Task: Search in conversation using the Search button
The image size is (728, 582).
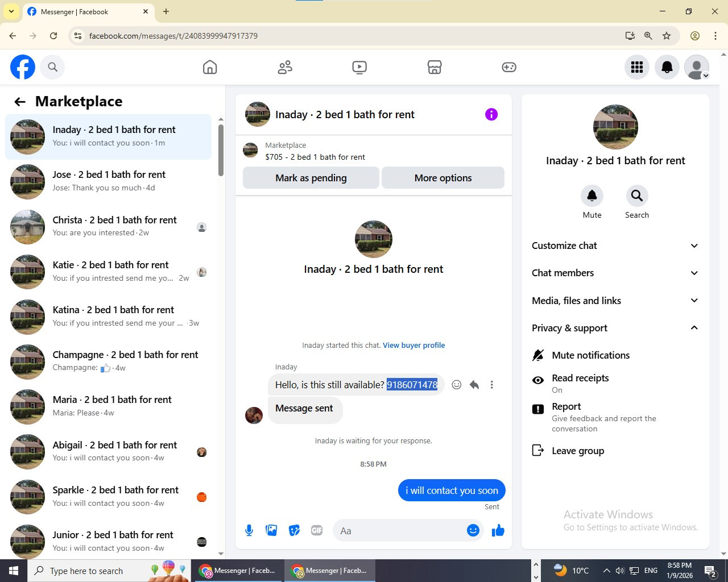Action: pos(637,196)
